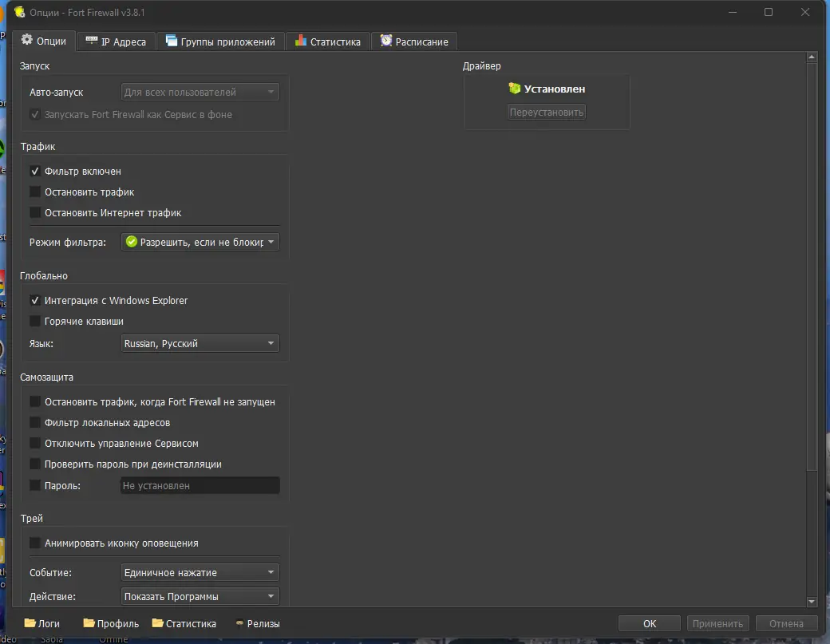Click the scrollbar up arrow

(812, 57)
